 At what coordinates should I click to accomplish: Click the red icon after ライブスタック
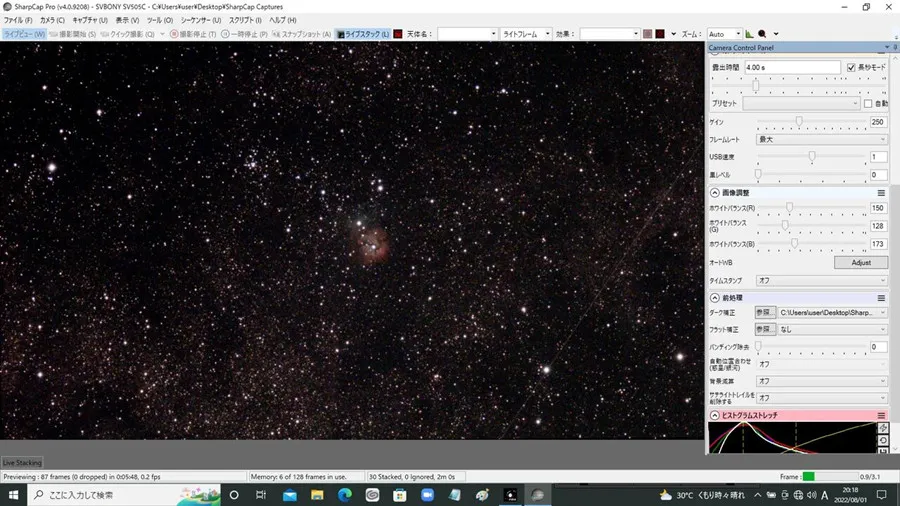(x=398, y=34)
